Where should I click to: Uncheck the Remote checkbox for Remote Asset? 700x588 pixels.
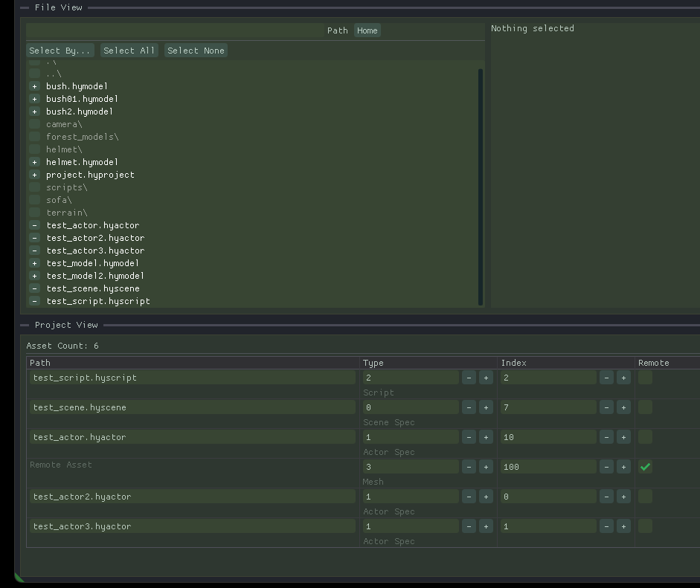tap(645, 467)
